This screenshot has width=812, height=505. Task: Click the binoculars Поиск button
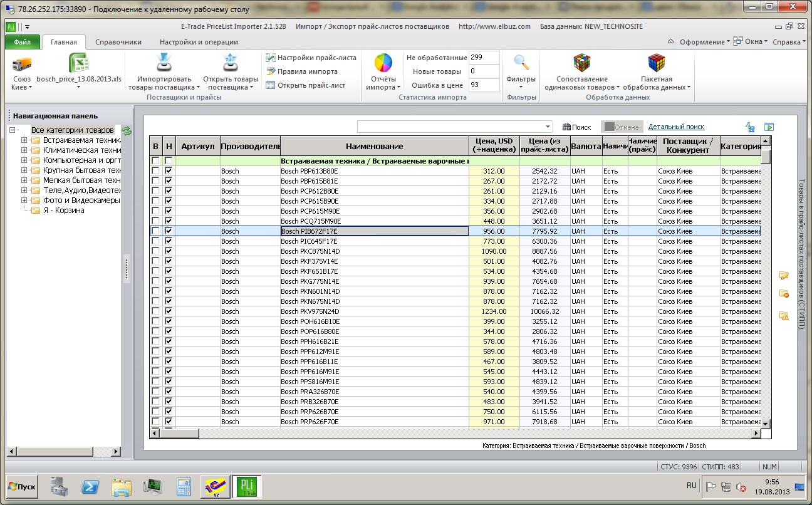(x=577, y=127)
